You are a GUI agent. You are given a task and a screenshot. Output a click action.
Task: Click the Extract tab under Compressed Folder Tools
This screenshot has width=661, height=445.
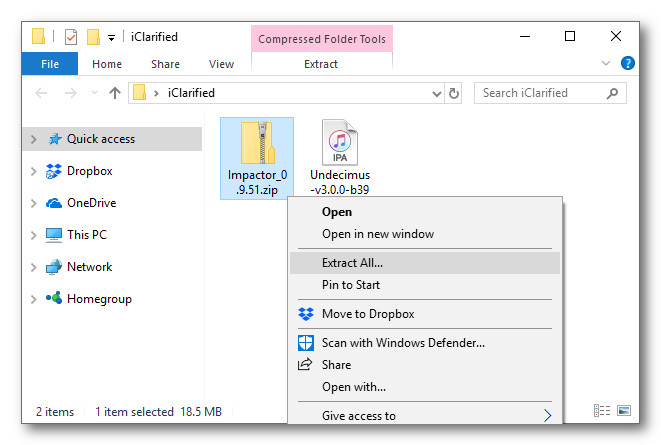[320, 64]
